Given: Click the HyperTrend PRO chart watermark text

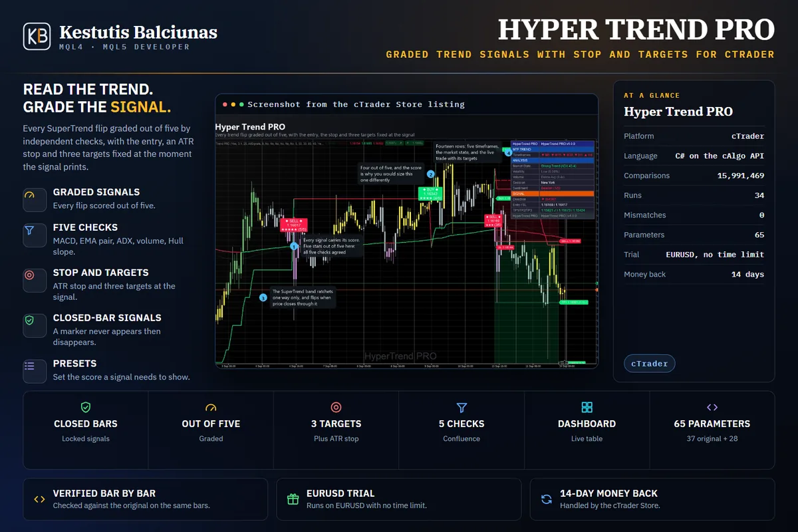Looking at the screenshot, I should point(400,356).
